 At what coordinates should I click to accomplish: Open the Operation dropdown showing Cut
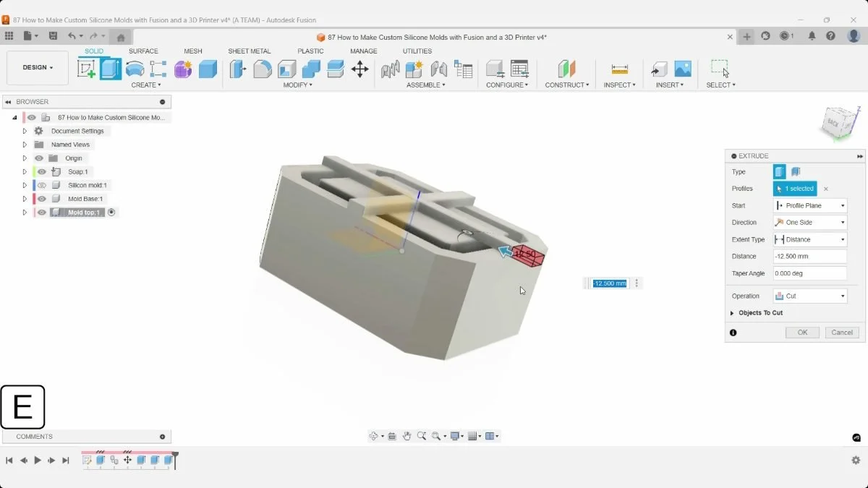(809, 296)
